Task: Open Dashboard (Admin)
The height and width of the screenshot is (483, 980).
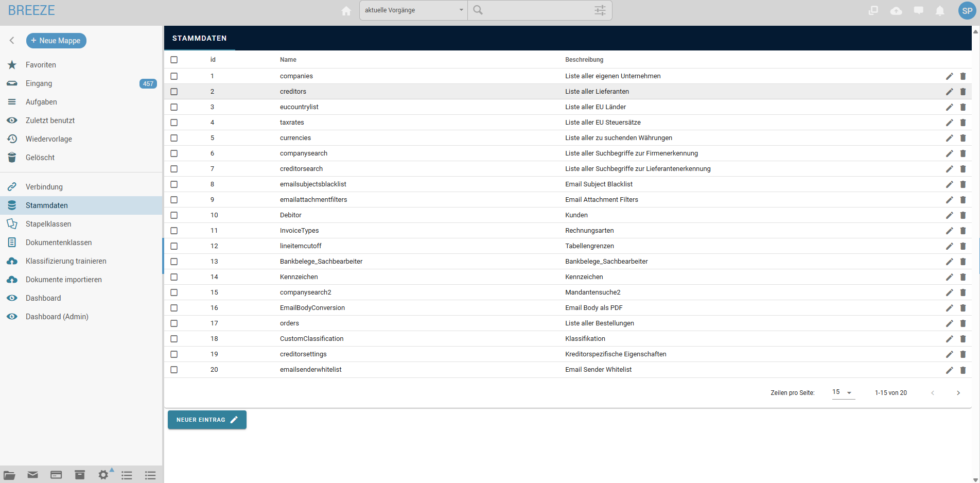Action: pyautogui.click(x=81, y=317)
